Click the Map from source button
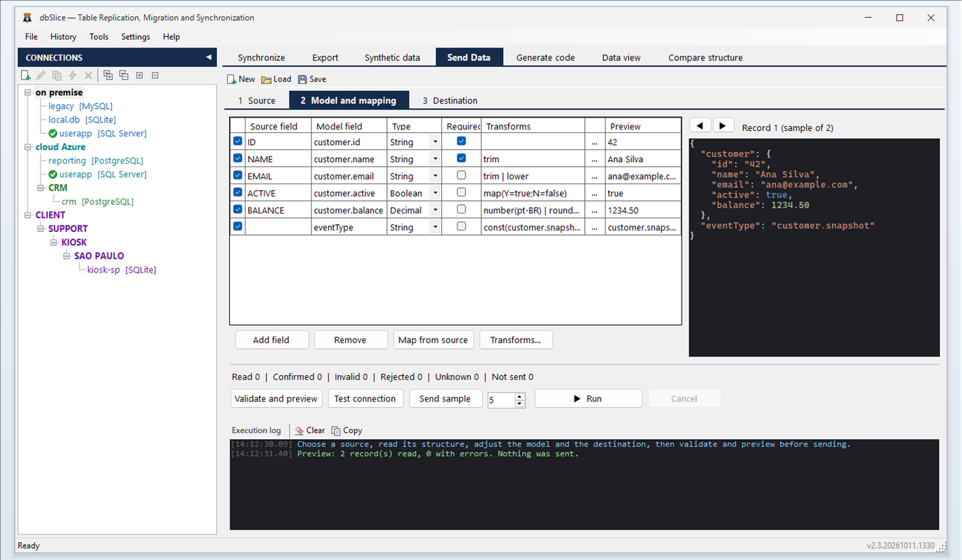The width and height of the screenshot is (962, 560). coord(433,340)
